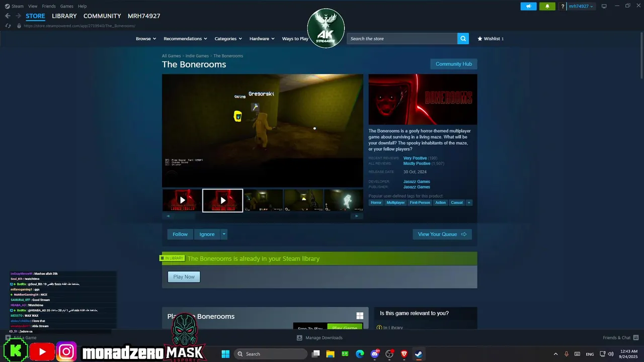Open the Games menu
Screen dimensions: 644x362
pyautogui.click(x=66, y=6)
